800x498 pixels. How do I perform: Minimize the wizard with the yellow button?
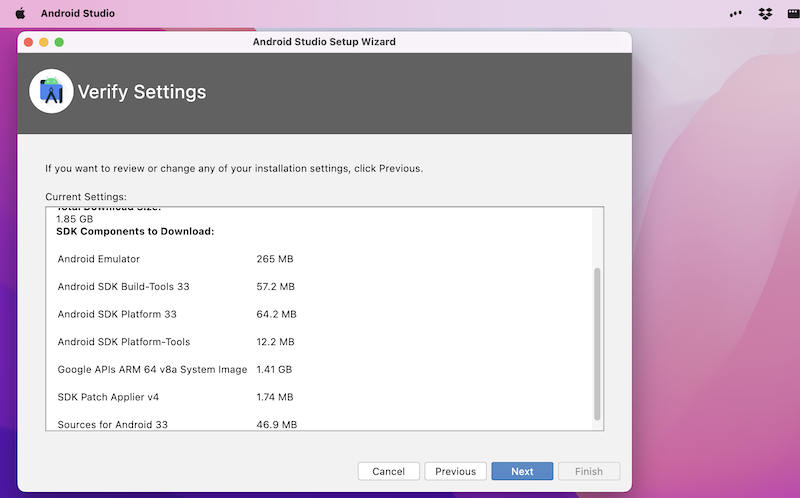44,42
